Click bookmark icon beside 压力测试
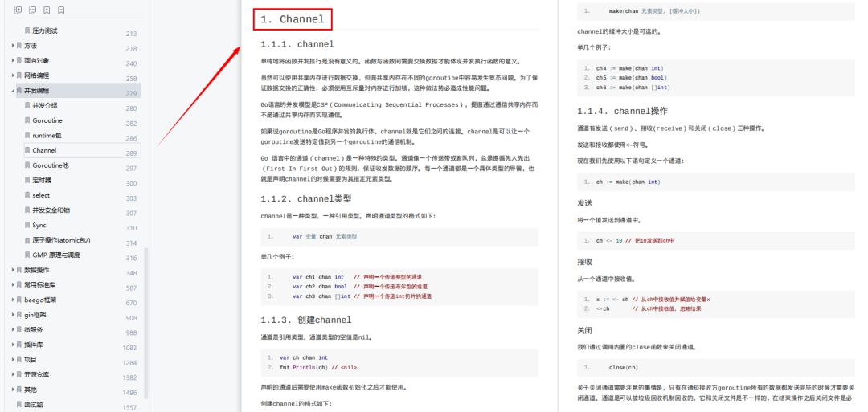Image resolution: width=868 pixels, height=412 pixels. pyautogui.click(x=27, y=31)
